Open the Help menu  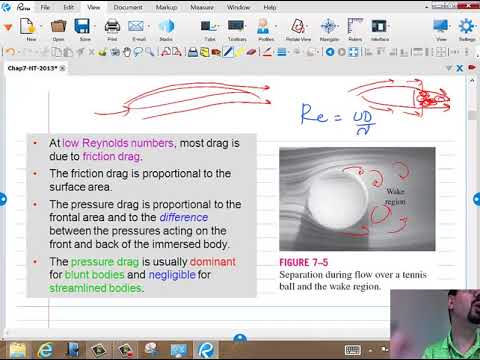[270, 7]
